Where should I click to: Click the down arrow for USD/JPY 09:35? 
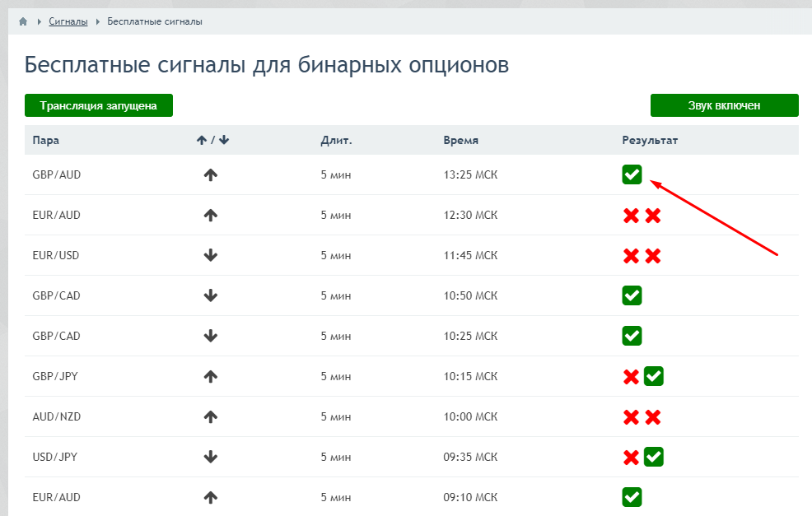(210, 457)
